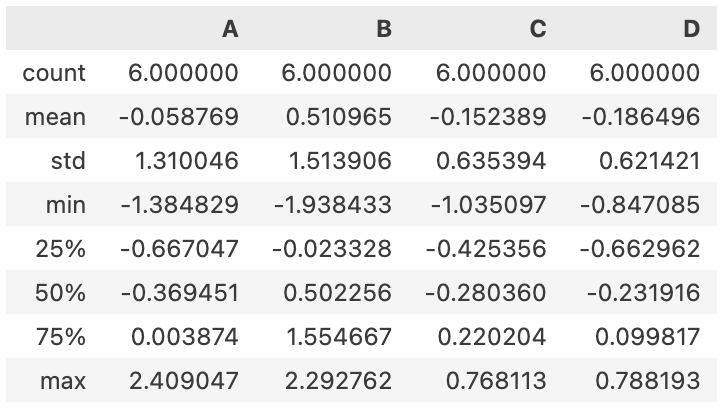
Task: Click column header A
Action: pos(230,29)
